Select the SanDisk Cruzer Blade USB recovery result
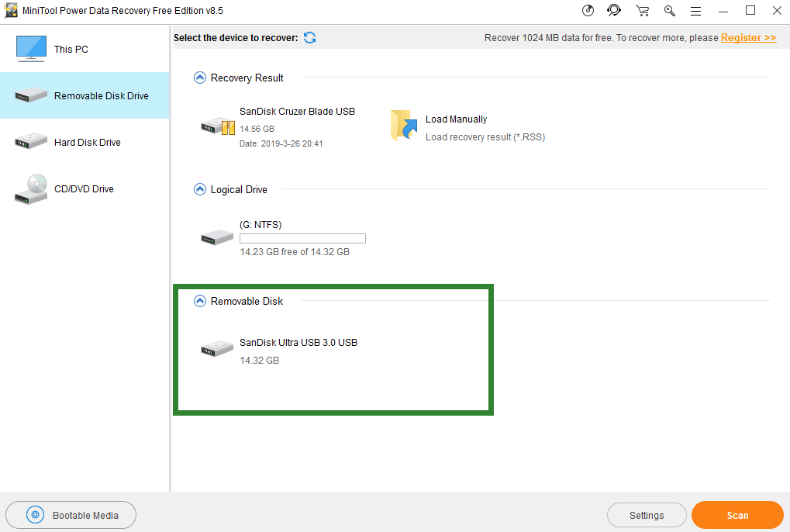Image resolution: width=790 pixels, height=532 pixels. click(x=297, y=112)
